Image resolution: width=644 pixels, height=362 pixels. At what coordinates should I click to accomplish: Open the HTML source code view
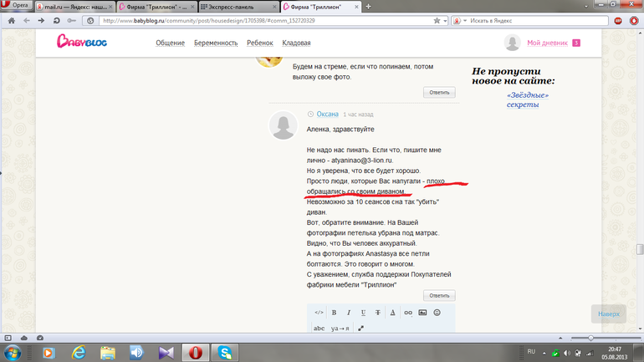(x=319, y=313)
